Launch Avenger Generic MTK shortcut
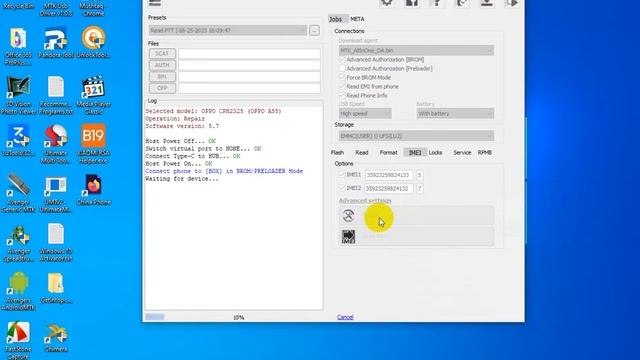This screenshot has height=360, width=640. [18, 193]
